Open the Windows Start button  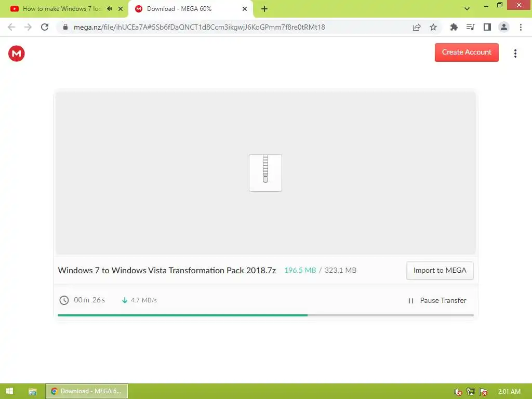9,391
